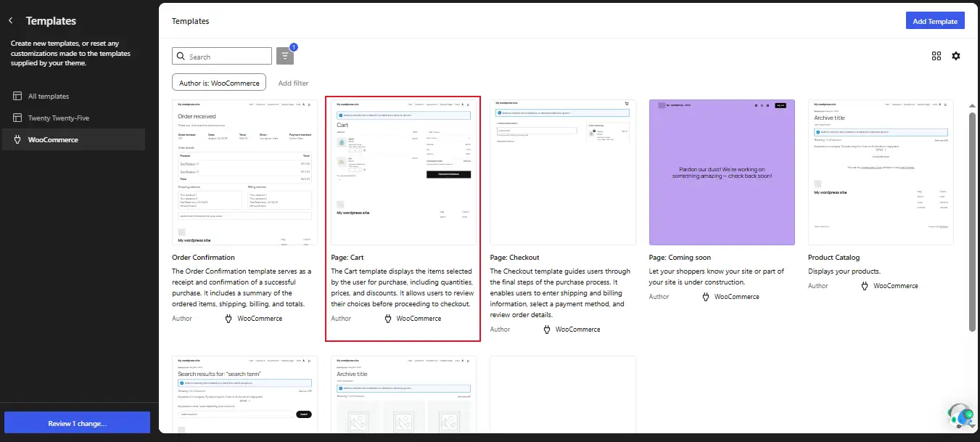This screenshot has width=980, height=442.
Task: Open the Archive title thumbnail in second row
Action: 403,394
